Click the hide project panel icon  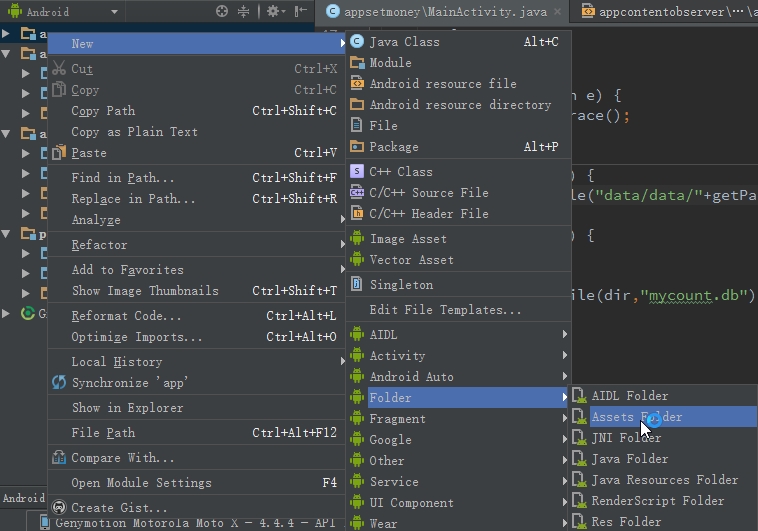tap(301, 11)
